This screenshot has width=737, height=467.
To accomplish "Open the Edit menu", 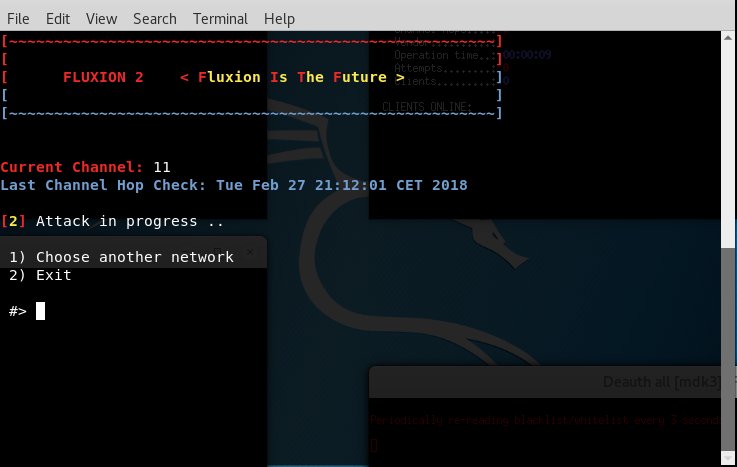I will click(x=58, y=19).
